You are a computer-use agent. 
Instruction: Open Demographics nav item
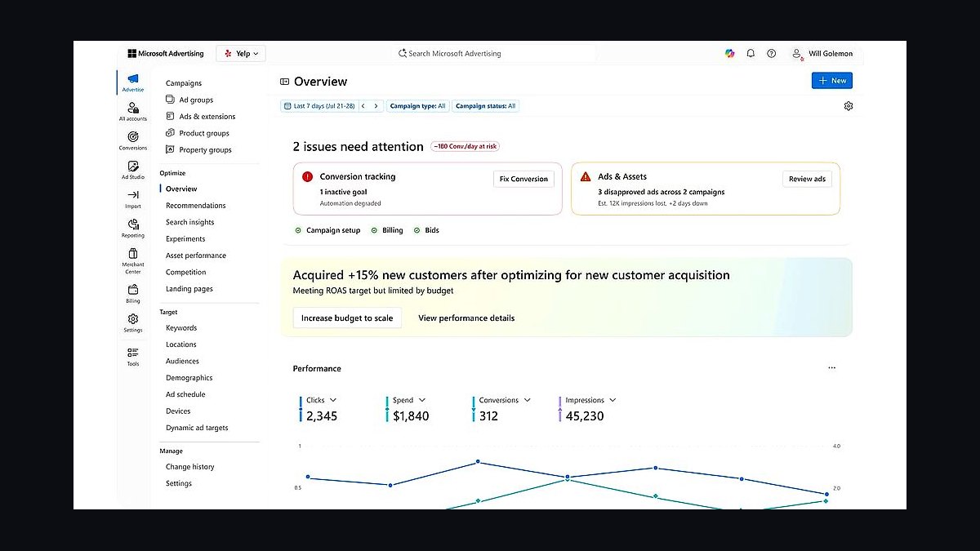pyautogui.click(x=189, y=378)
